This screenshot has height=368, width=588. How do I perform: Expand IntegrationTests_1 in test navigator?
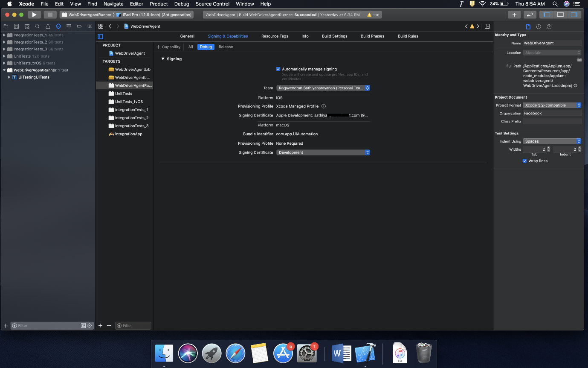4,35
